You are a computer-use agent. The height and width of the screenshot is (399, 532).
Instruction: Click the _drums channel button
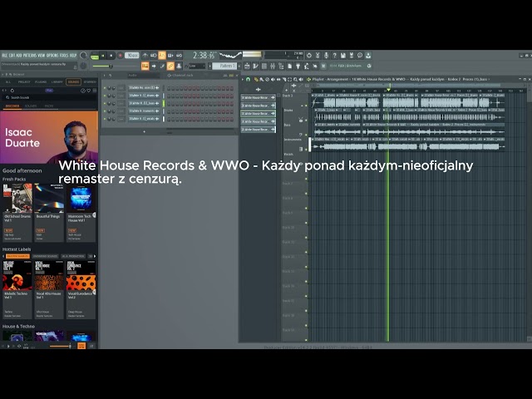(144, 96)
